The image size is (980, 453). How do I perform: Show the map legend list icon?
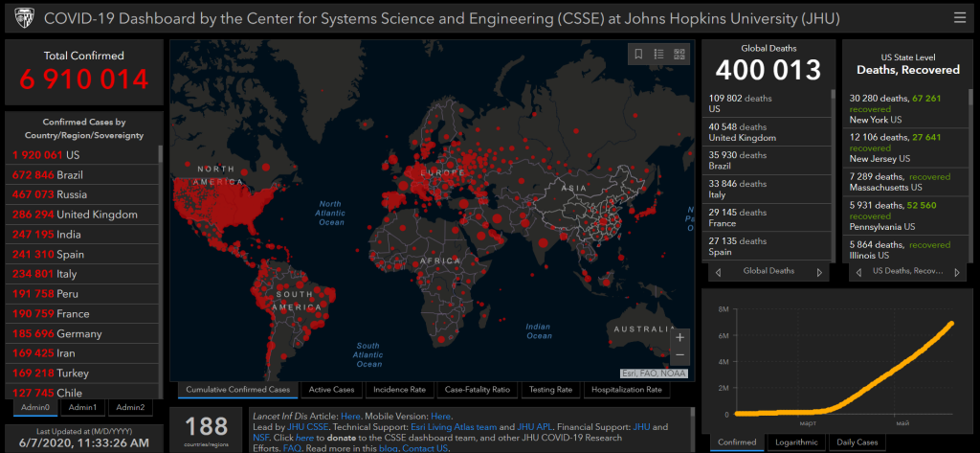pyautogui.click(x=658, y=55)
